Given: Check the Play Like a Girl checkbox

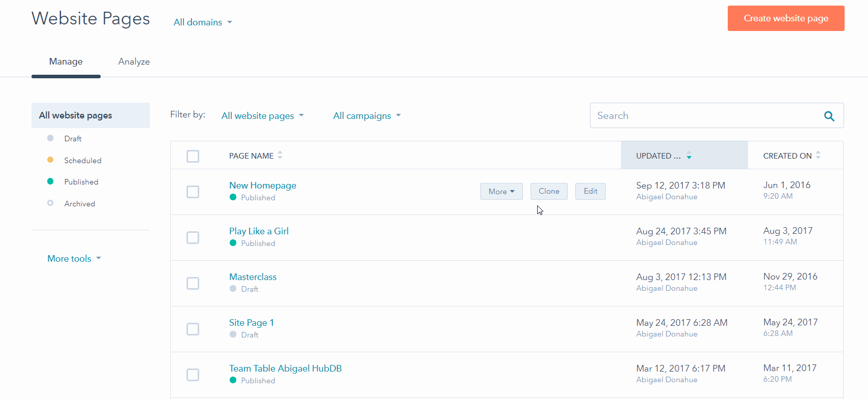Looking at the screenshot, I should click(193, 237).
